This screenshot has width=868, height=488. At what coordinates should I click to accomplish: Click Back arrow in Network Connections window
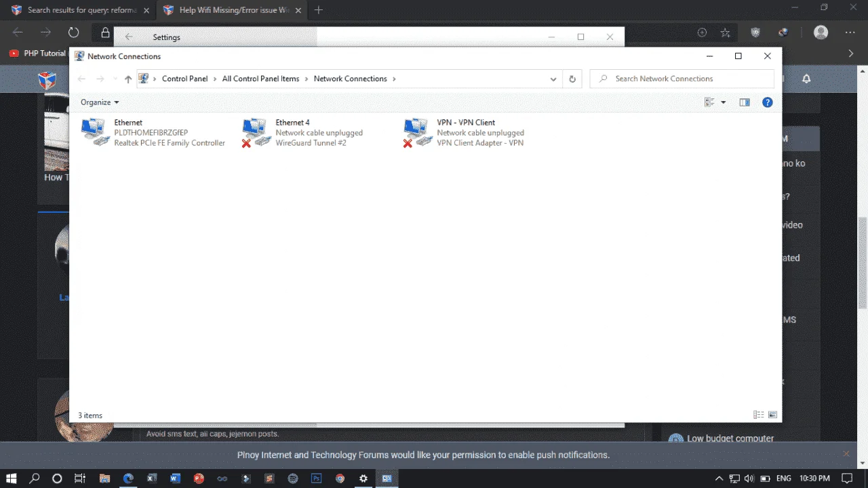81,79
